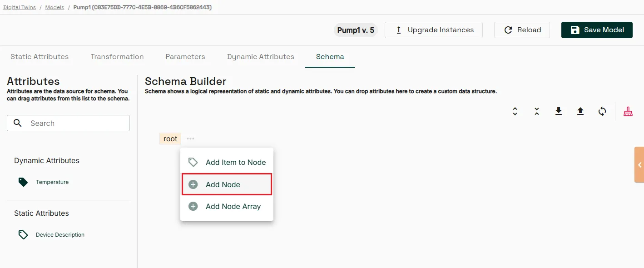Open the Dynamic Attributes tab
Image resolution: width=644 pixels, height=268 pixels.
click(261, 57)
